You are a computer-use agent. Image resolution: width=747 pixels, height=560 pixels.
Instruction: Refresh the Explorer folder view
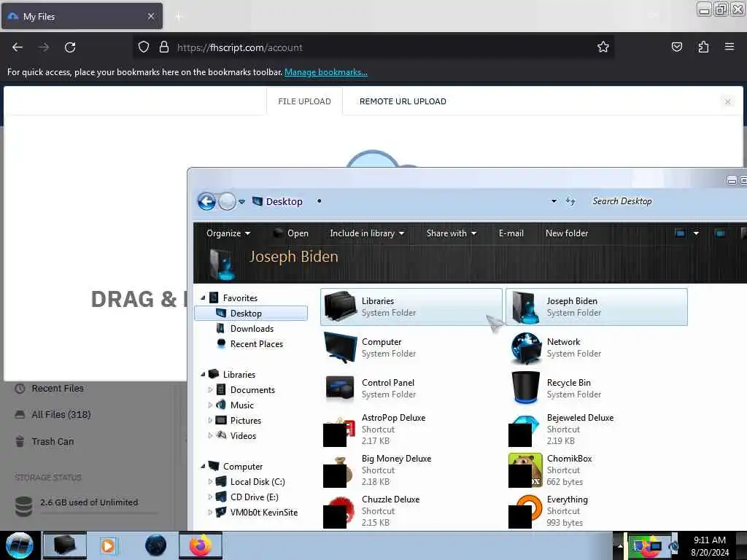click(x=570, y=201)
